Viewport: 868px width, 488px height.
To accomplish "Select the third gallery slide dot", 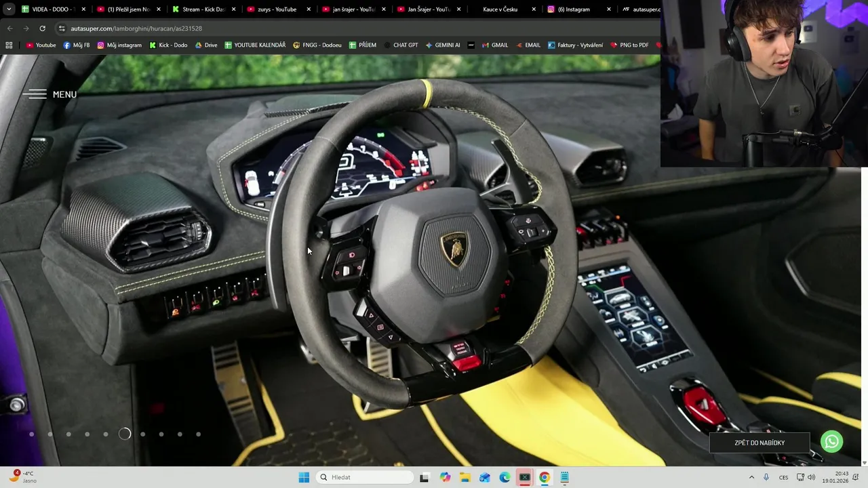I will 68,434.
